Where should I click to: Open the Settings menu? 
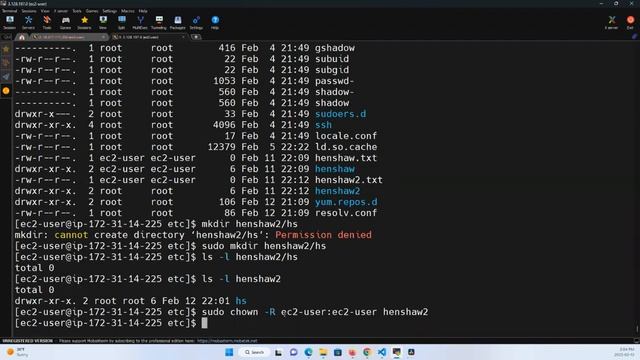pos(109,11)
